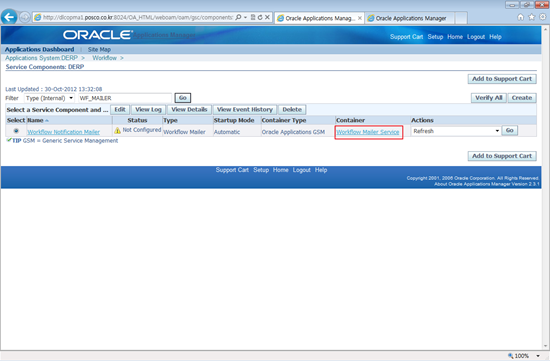Click the zoom level magnifier in status bar

(x=511, y=356)
